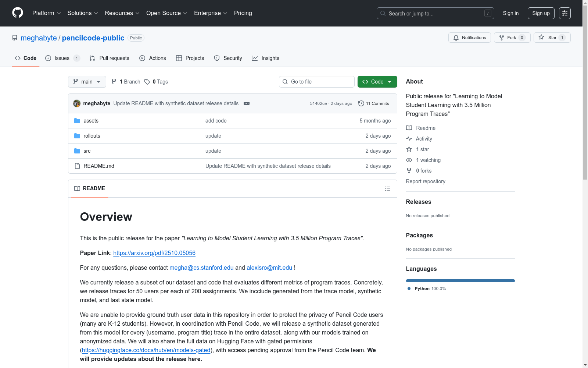Open the main branch selector
This screenshot has width=588, height=368.
87,82
